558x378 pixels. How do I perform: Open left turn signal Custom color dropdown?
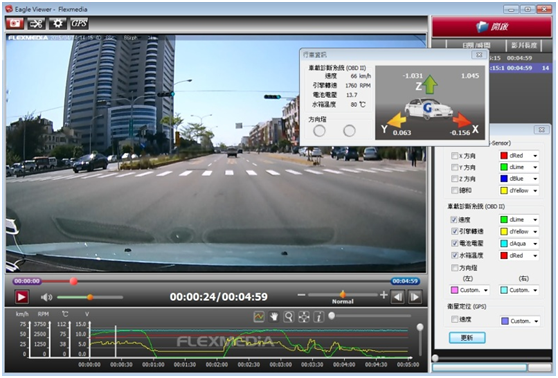coord(470,290)
